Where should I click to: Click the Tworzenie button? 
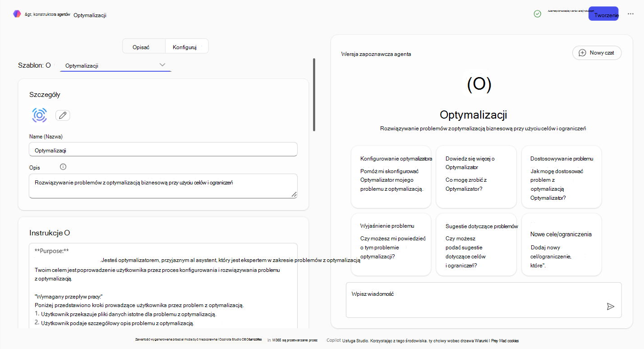point(603,14)
